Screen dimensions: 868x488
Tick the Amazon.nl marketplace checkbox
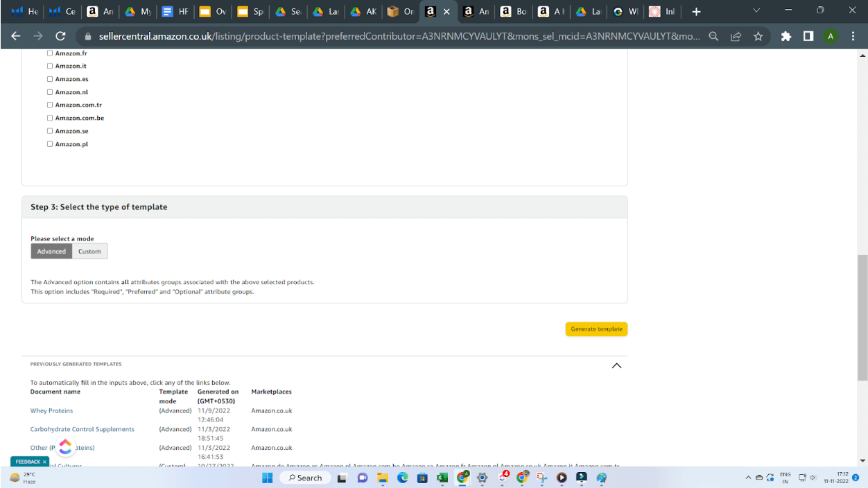click(x=50, y=92)
